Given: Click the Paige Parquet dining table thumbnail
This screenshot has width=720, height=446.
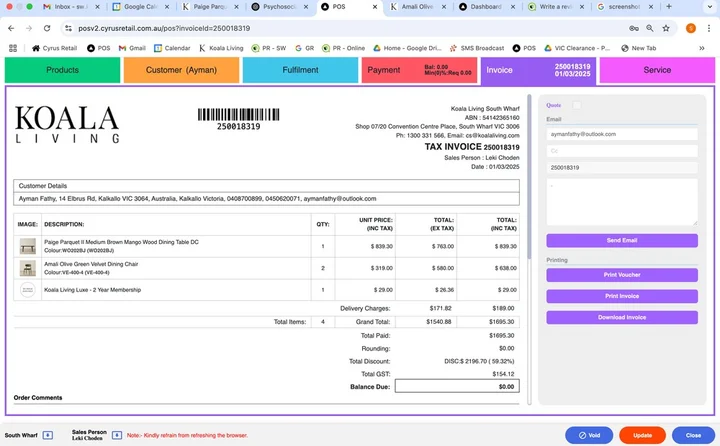Looking at the screenshot, I should click(27, 245).
